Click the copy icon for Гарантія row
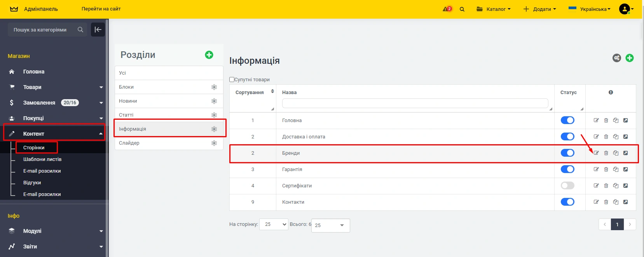644x257 pixels. [616, 170]
